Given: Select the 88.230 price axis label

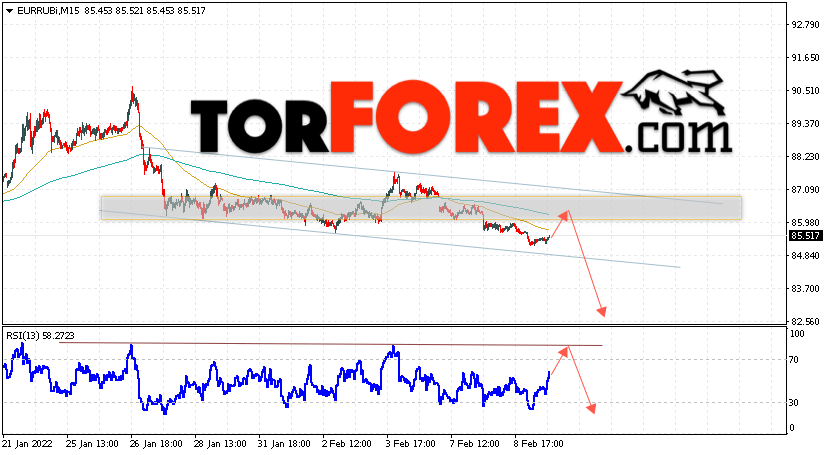Looking at the screenshot, I should tap(805, 157).
